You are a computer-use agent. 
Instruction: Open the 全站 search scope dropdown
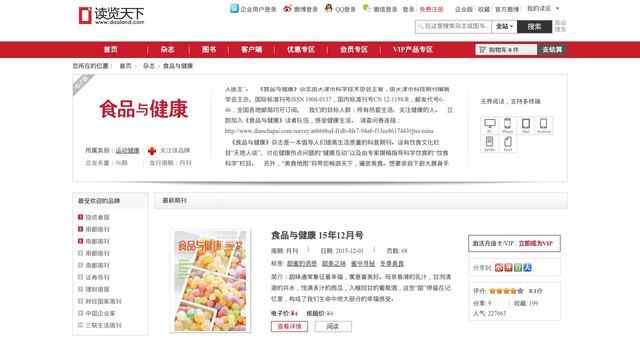point(504,27)
